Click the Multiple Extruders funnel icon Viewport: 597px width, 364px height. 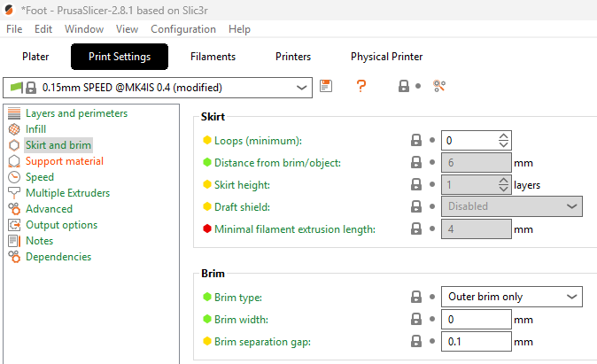(x=14, y=193)
